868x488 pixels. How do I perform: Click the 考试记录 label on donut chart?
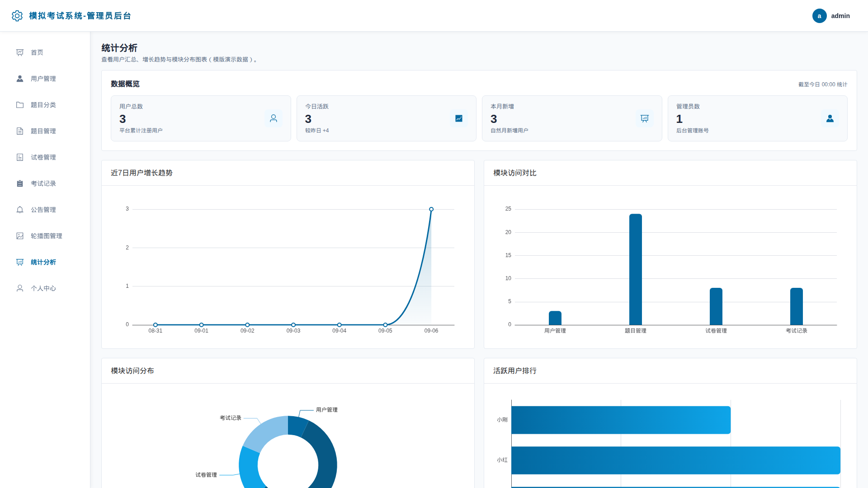231,418
